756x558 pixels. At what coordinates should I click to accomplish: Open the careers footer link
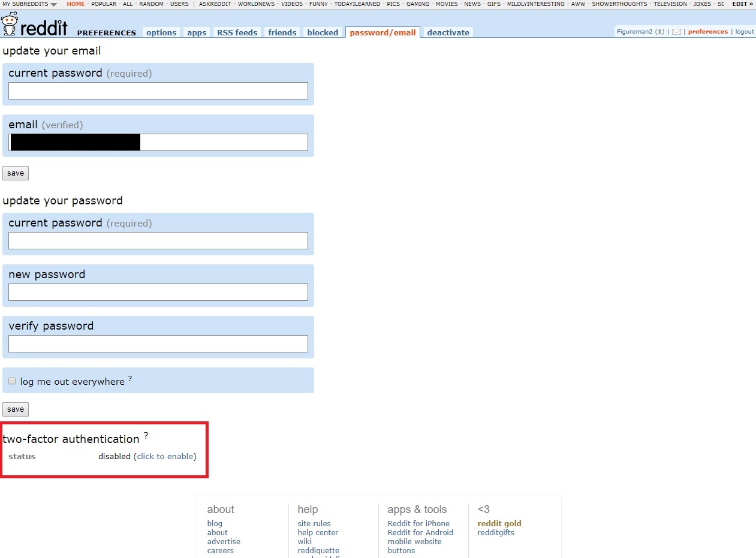click(x=221, y=550)
